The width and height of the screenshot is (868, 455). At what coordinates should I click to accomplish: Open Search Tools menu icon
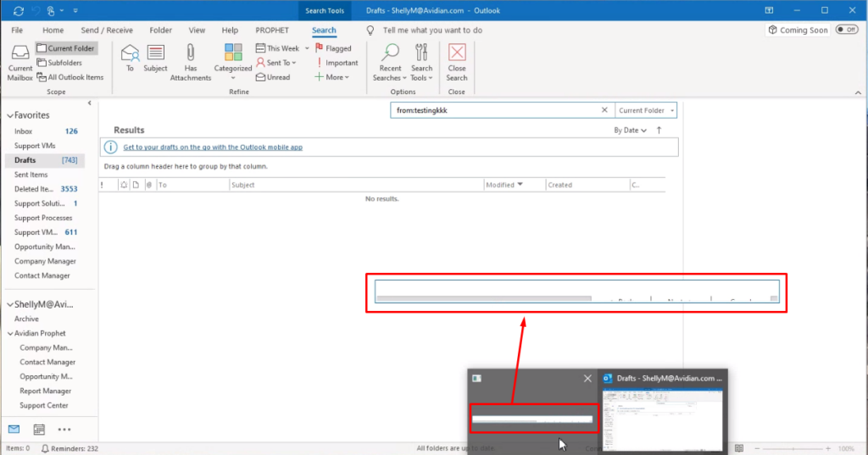pyautogui.click(x=421, y=52)
